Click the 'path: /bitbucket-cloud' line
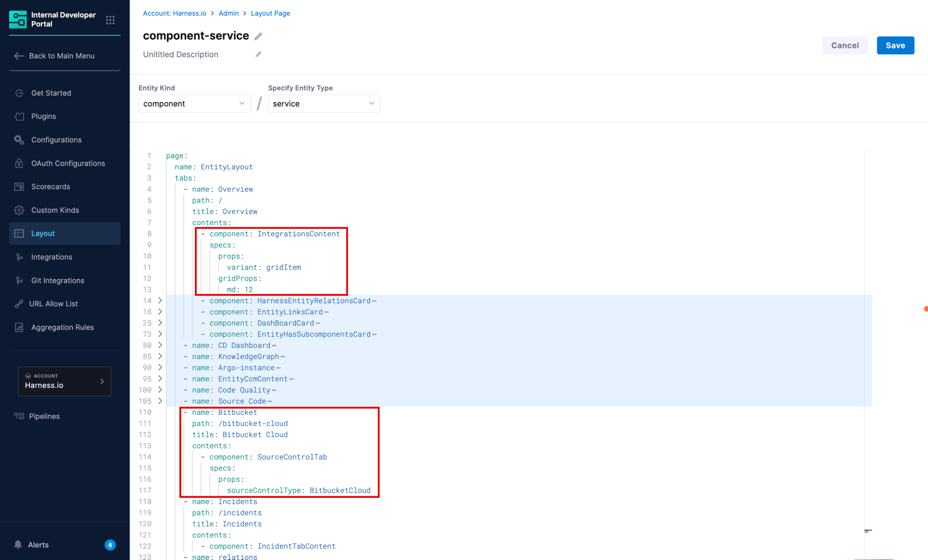 [240, 424]
